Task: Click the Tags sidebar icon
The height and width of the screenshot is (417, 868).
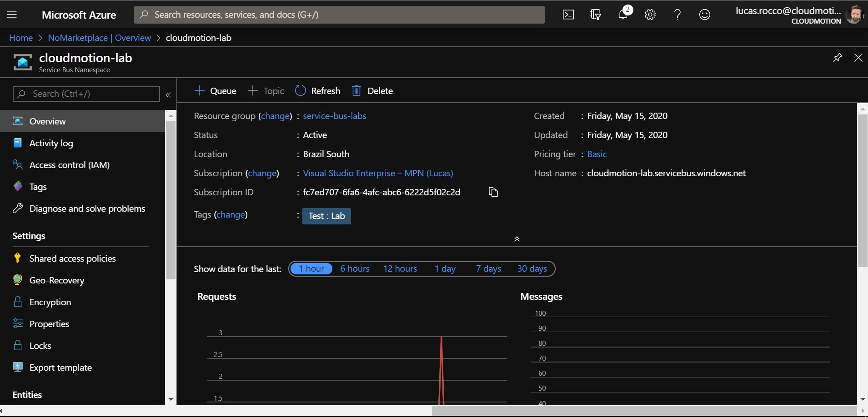Action: point(18,186)
